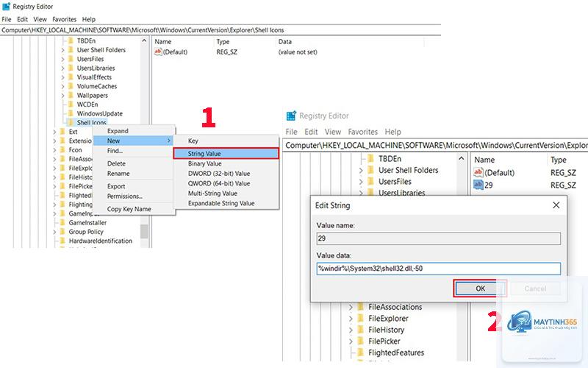Click the address bar in left Registry Editor
The height and width of the screenshot is (368, 588).
(x=220, y=30)
